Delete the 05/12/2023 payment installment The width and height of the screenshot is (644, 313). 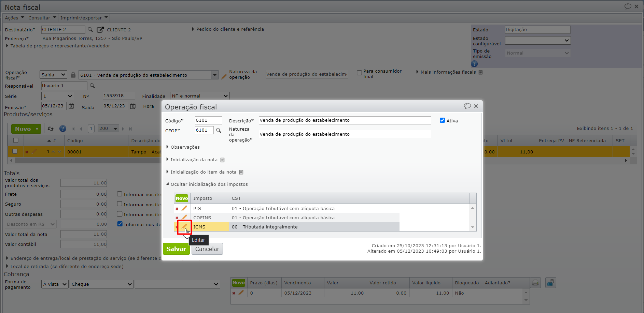234,293
